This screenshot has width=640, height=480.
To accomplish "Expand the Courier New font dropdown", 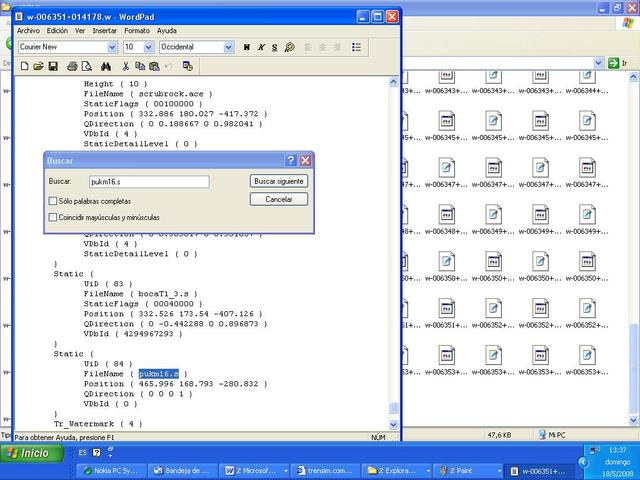I will tap(111, 47).
